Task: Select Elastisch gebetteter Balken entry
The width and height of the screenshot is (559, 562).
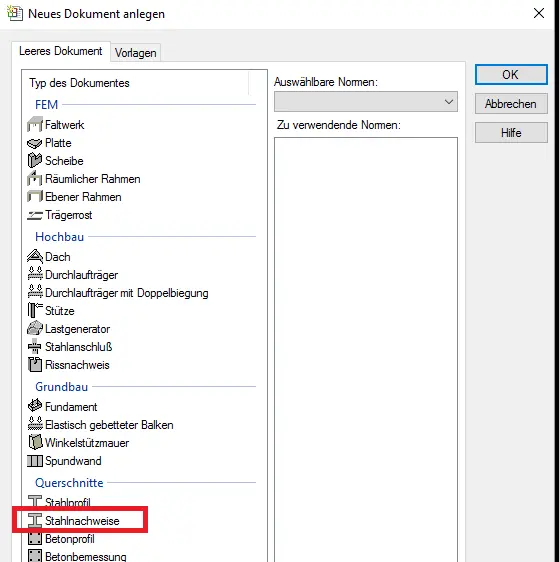Action: point(100,424)
